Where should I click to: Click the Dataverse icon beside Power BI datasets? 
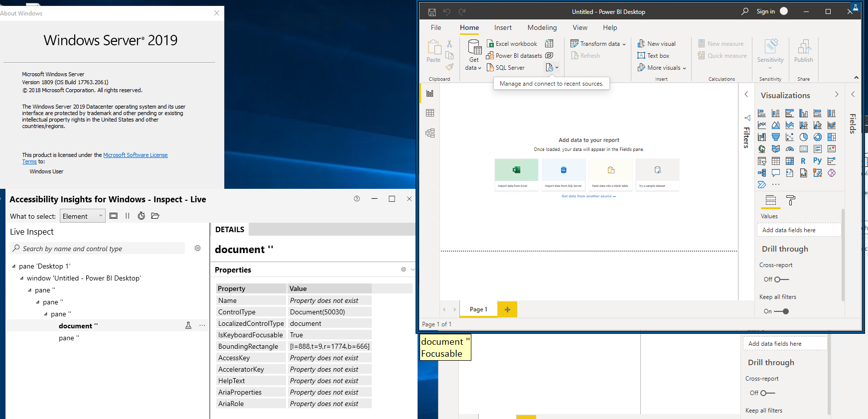549,55
